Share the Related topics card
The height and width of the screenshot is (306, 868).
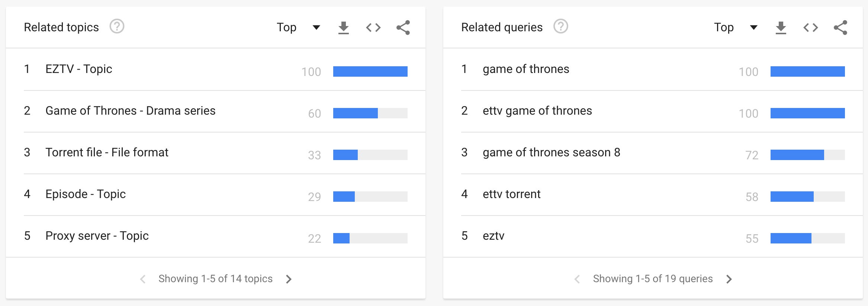[x=403, y=28]
